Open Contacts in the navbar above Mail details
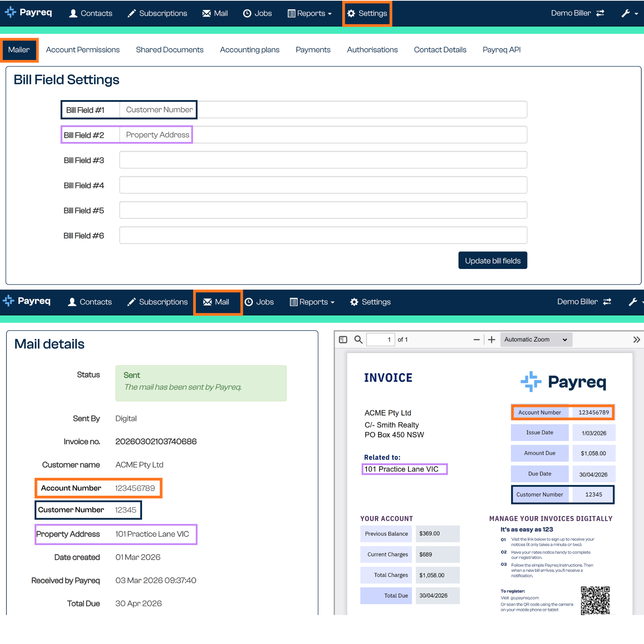The width and height of the screenshot is (644, 644). [90, 302]
